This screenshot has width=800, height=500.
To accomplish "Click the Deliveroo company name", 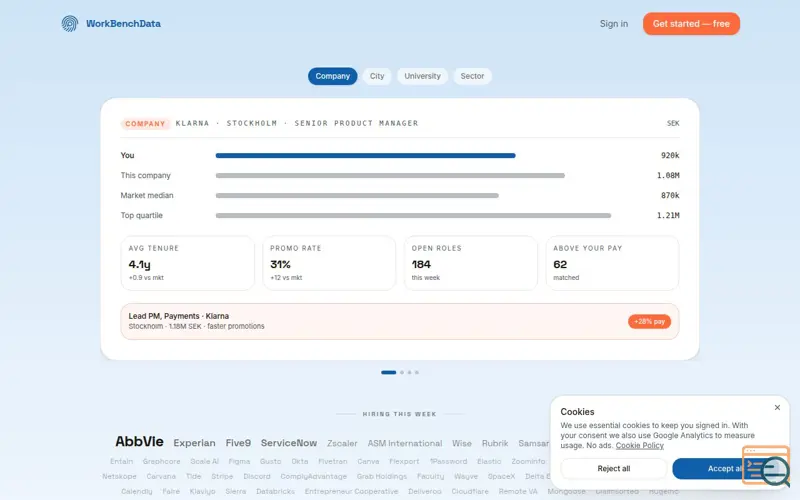I will pyautogui.click(x=424, y=491).
